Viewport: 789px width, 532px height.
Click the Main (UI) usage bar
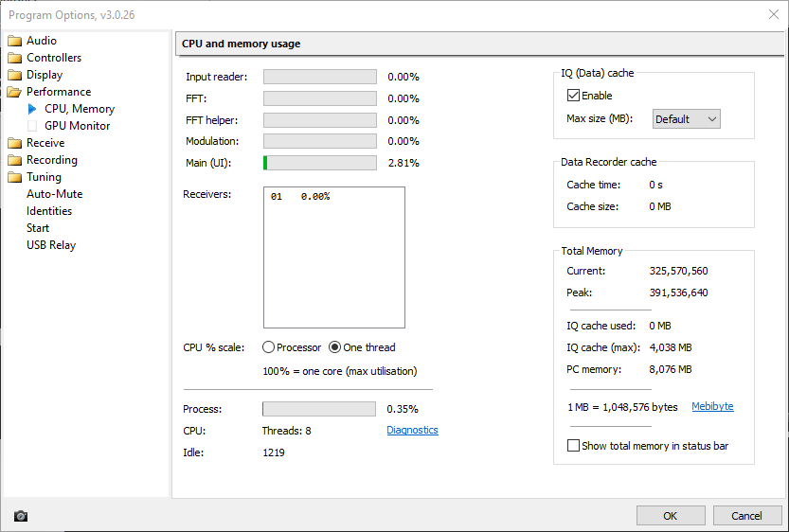click(x=319, y=163)
